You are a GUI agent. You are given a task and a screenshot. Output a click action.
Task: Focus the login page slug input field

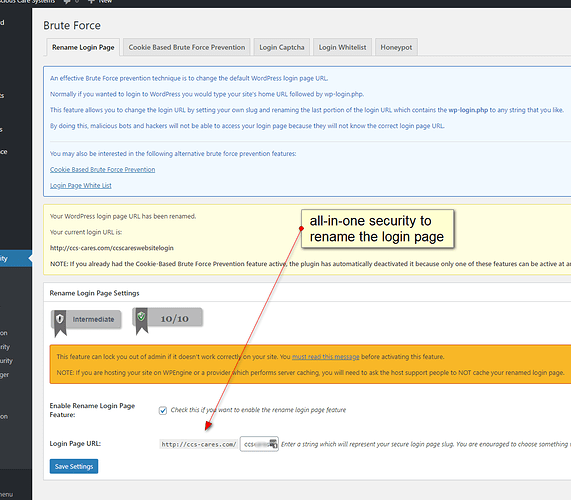pos(259,444)
